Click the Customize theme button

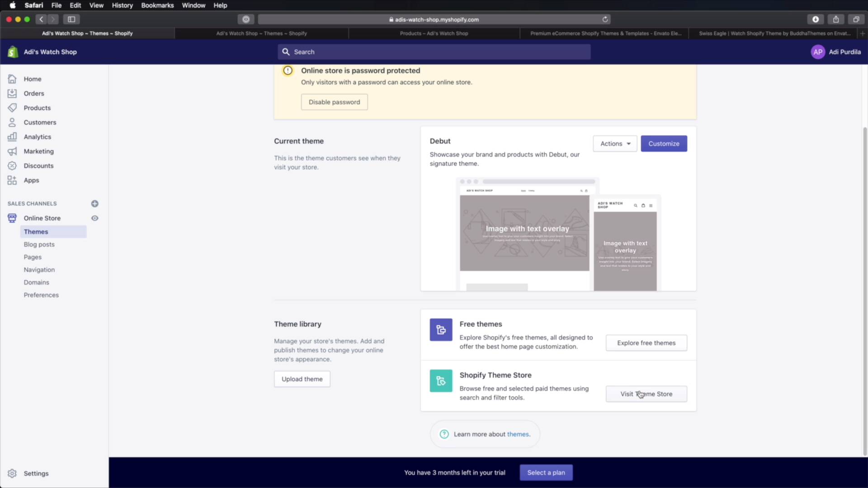[x=664, y=144]
